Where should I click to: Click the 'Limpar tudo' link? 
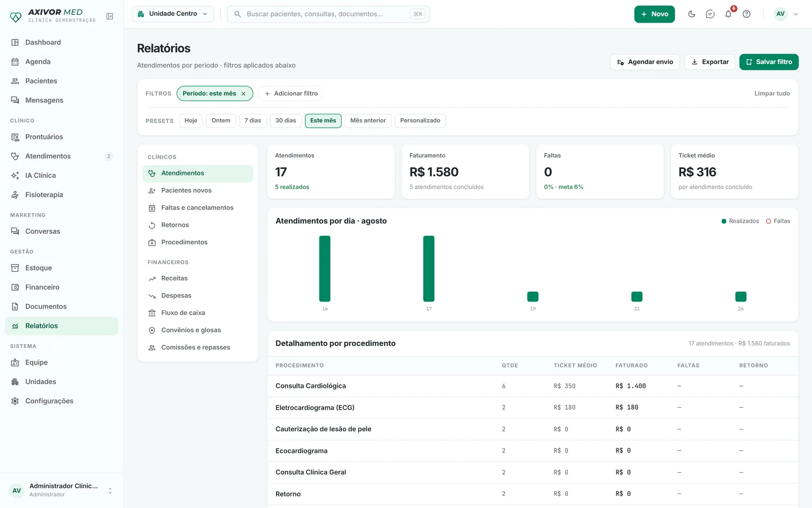coord(772,93)
